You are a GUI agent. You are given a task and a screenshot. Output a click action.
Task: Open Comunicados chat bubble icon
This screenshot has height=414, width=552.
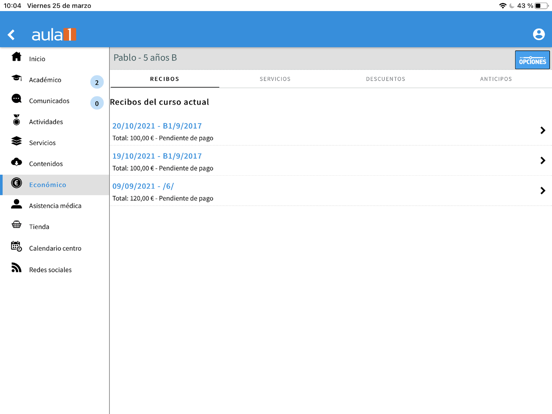pyautogui.click(x=16, y=99)
